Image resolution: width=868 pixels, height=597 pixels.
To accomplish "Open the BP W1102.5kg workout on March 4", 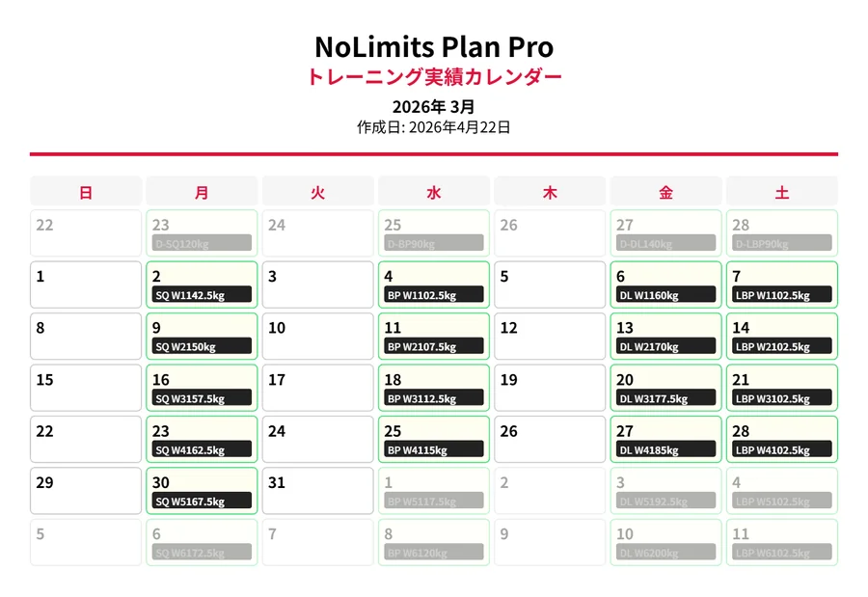I will [x=433, y=294].
